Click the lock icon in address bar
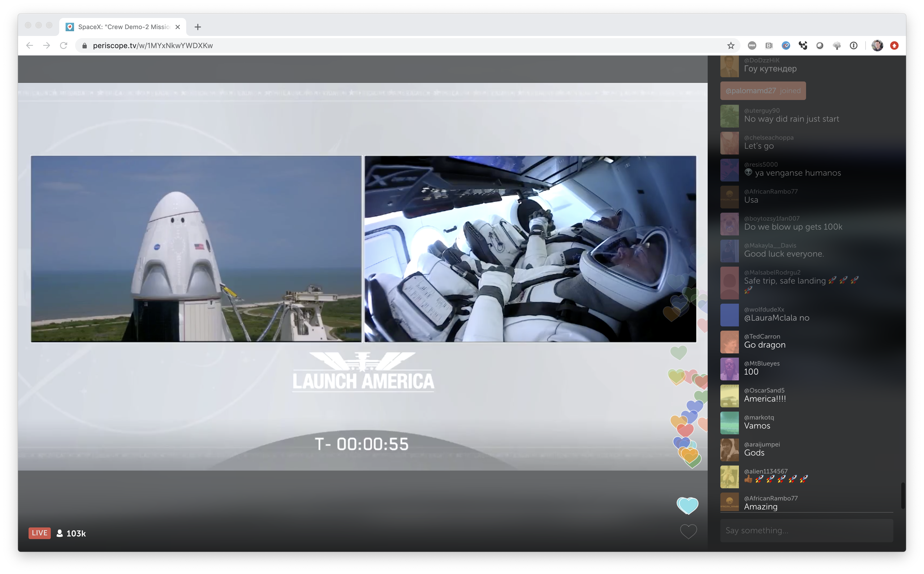The height and width of the screenshot is (574, 924). (x=85, y=45)
